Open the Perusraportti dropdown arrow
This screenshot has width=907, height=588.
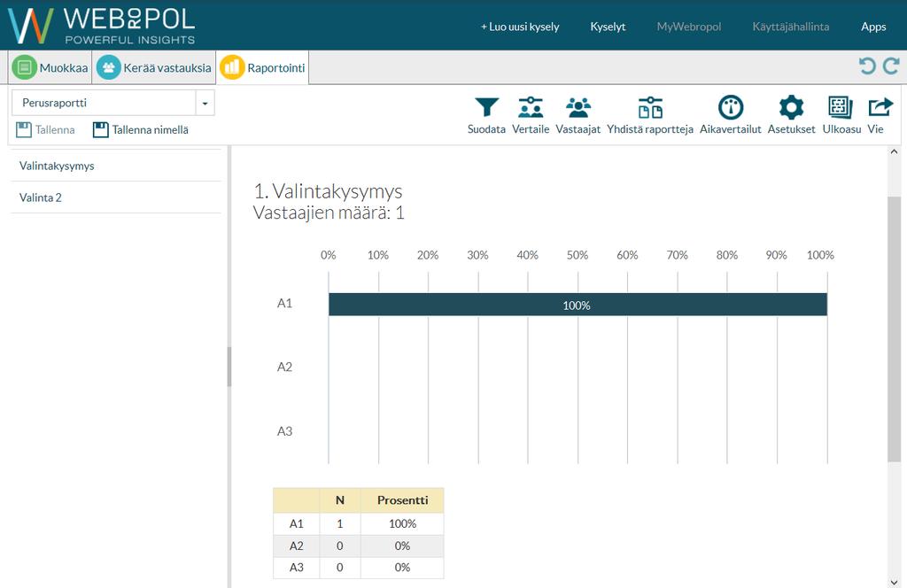[x=205, y=103]
